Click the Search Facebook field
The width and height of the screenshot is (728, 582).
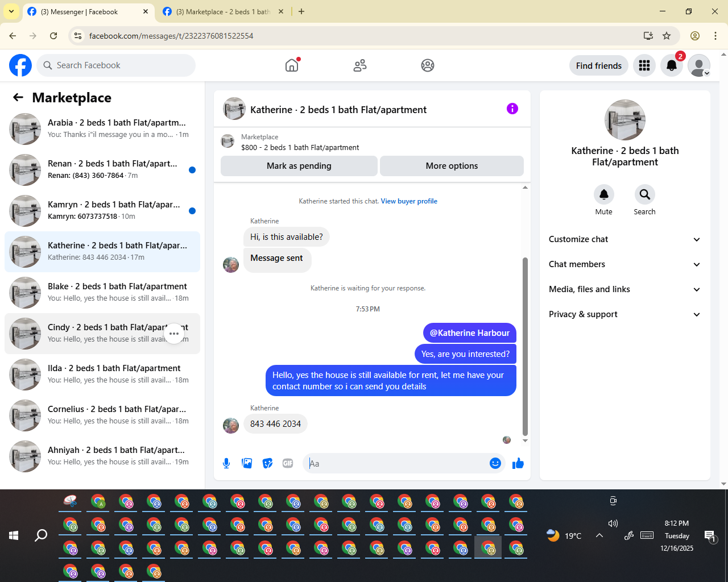pos(116,65)
